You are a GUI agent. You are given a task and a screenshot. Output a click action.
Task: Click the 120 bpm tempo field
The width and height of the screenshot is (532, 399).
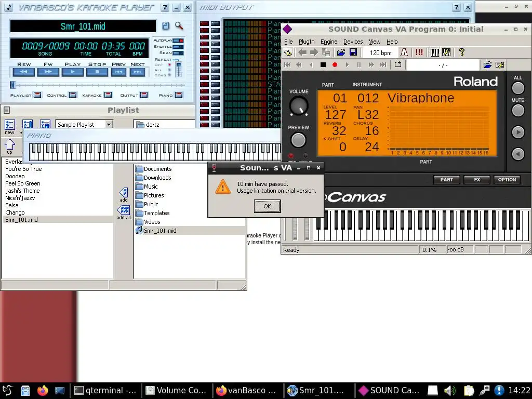click(x=380, y=52)
